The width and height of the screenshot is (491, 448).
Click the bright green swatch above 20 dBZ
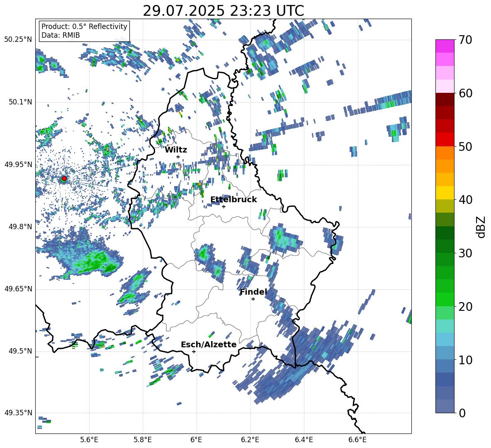coord(445,299)
